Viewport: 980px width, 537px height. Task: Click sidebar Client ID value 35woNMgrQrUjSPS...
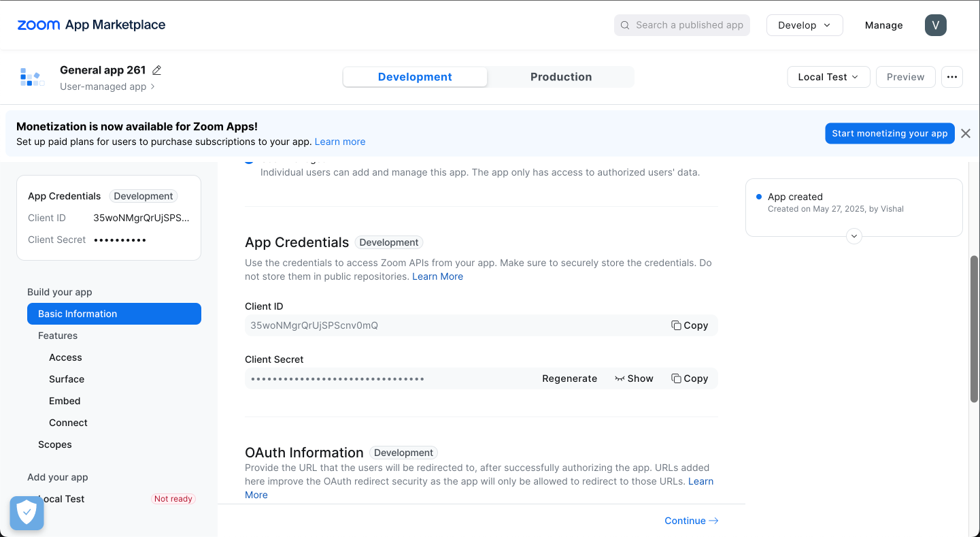tap(141, 218)
